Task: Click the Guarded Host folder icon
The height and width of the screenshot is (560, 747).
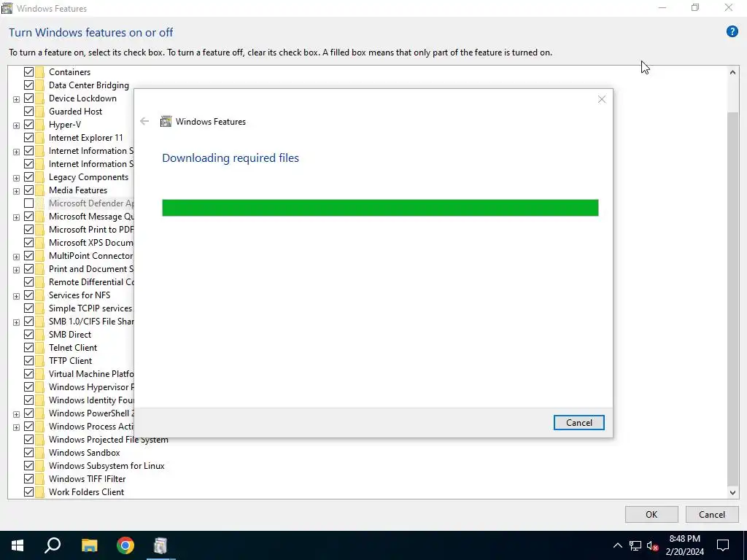Action: tap(39, 112)
